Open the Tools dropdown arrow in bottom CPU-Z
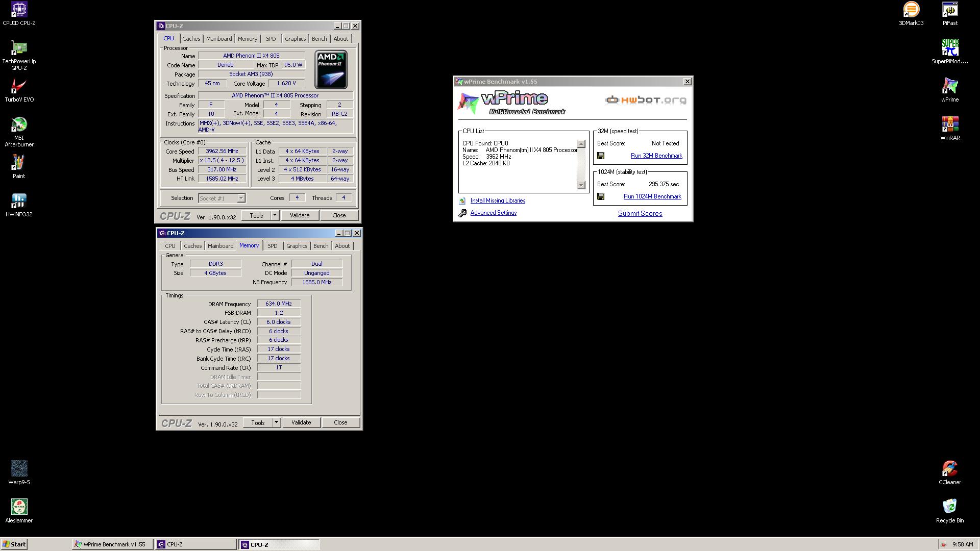980x551 pixels. click(x=276, y=422)
